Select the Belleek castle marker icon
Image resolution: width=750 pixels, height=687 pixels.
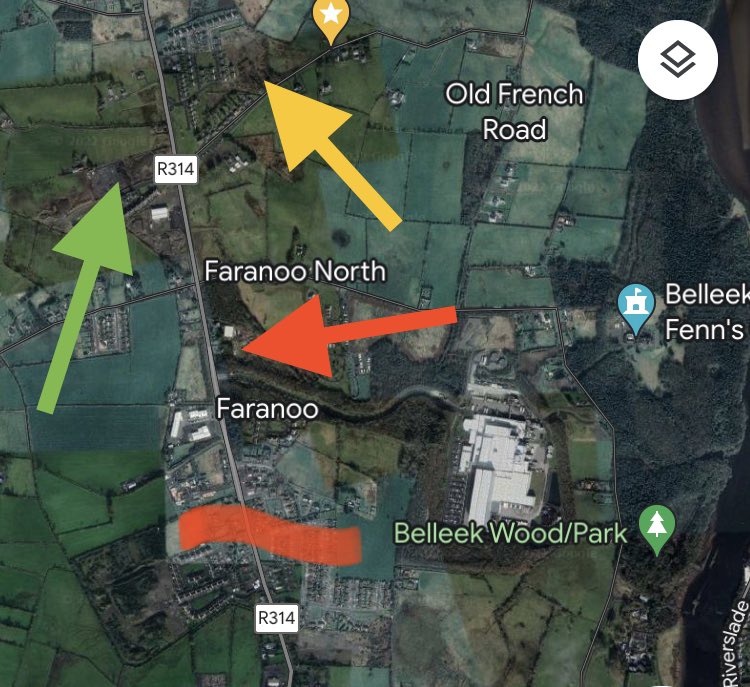[636, 309]
